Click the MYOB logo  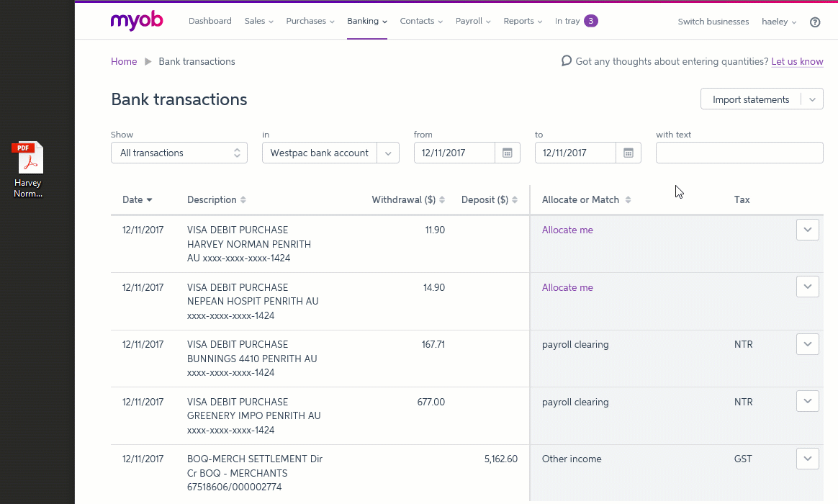137,21
